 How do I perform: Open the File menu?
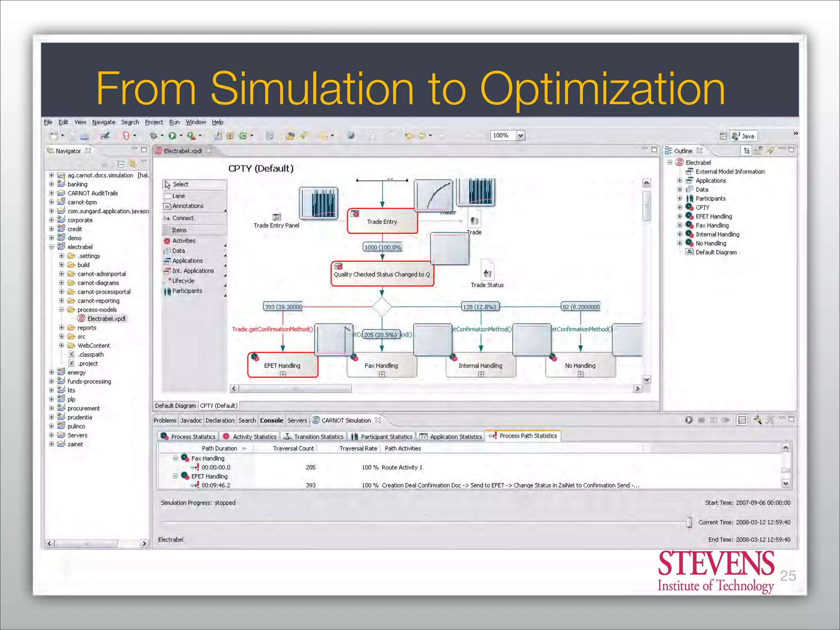tap(48, 122)
